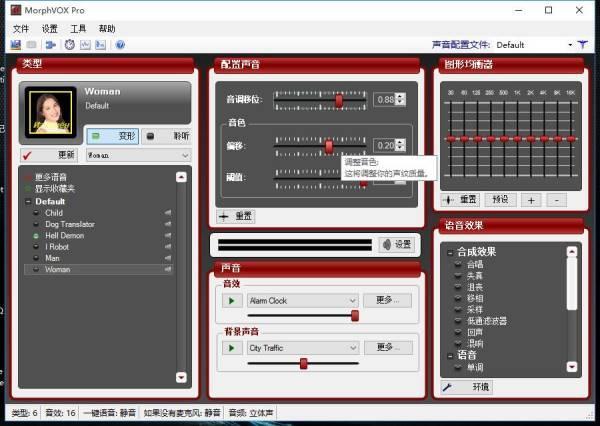The height and width of the screenshot is (426, 600).
Task: Click the 语音效果 list scroll-down arrow
Action: pos(572,367)
